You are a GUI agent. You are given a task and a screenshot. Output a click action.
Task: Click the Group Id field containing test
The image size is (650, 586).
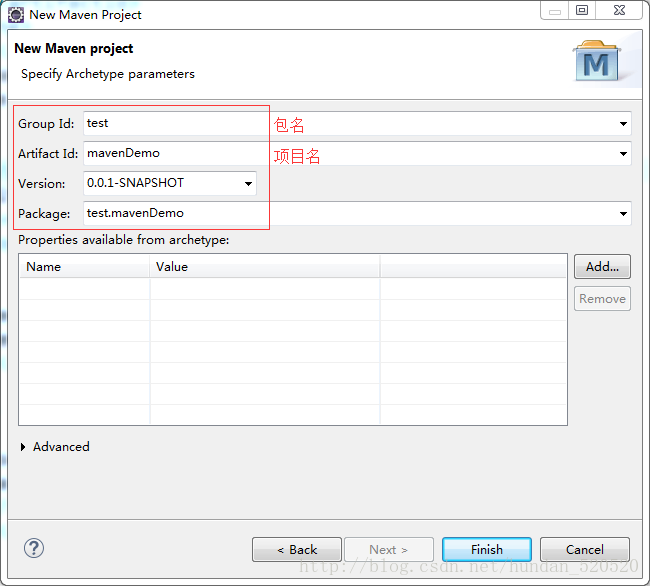coord(357,123)
